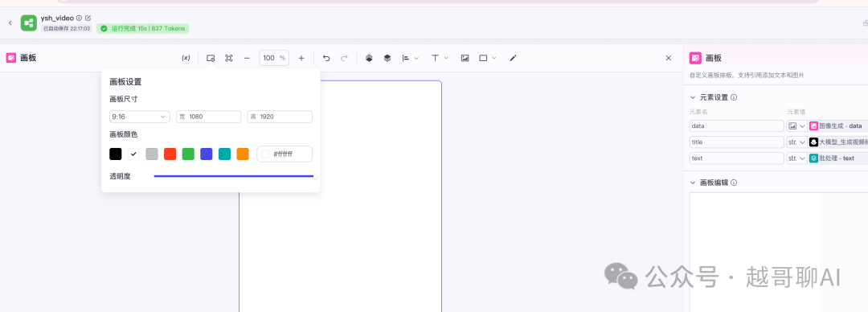
Task: Collapse the 画板编辑 section
Action: (693, 183)
